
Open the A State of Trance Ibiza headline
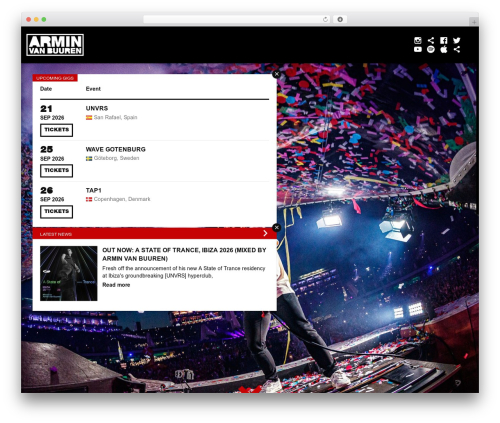click(x=184, y=254)
